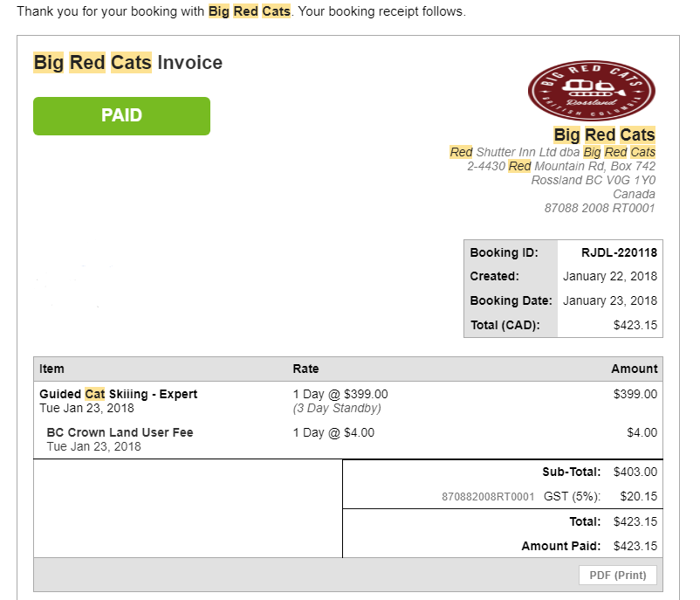
Task: Click the green PAID status badge
Action: click(x=121, y=116)
